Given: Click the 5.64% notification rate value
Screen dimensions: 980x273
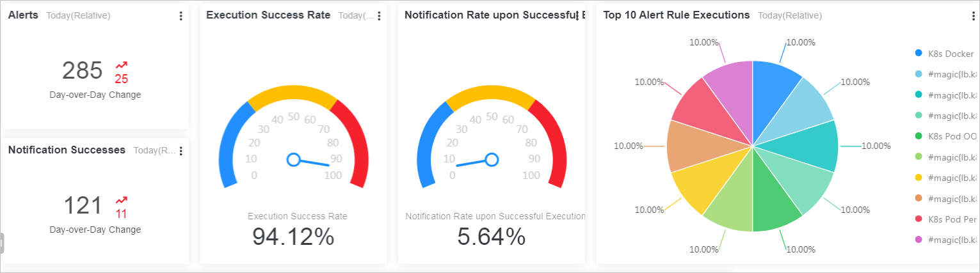Looking at the screenshot, I should tap(491, 237).
